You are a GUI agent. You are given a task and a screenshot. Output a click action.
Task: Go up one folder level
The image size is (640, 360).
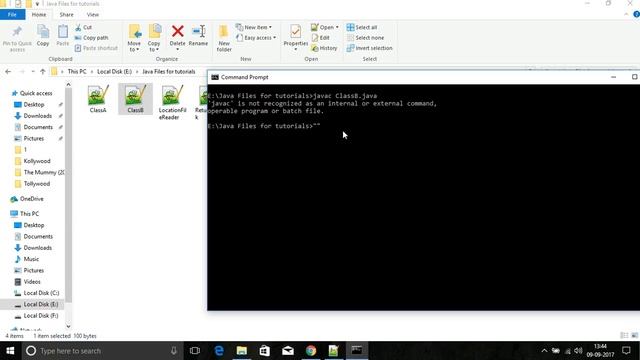point(43,71)
